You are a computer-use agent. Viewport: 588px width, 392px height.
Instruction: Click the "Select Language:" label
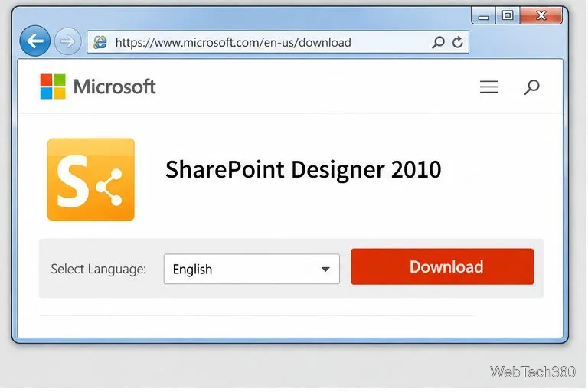tap(98, 269)
